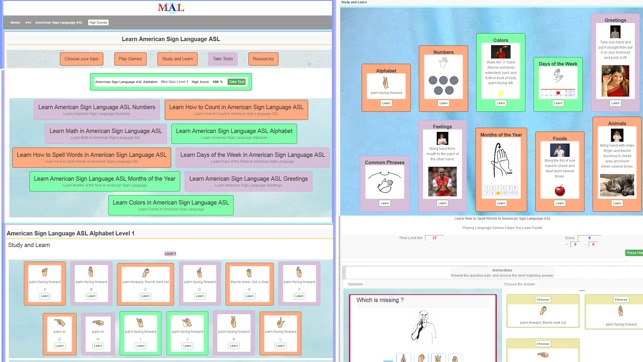Click the soccer player photo on Feelings card
Image resolution: width=643 pixels, height=362 pixels.
(442, 182)
